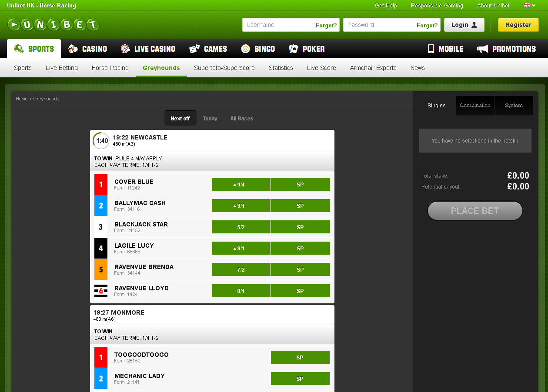Select SP for Blackjack Star

(301, 227)
